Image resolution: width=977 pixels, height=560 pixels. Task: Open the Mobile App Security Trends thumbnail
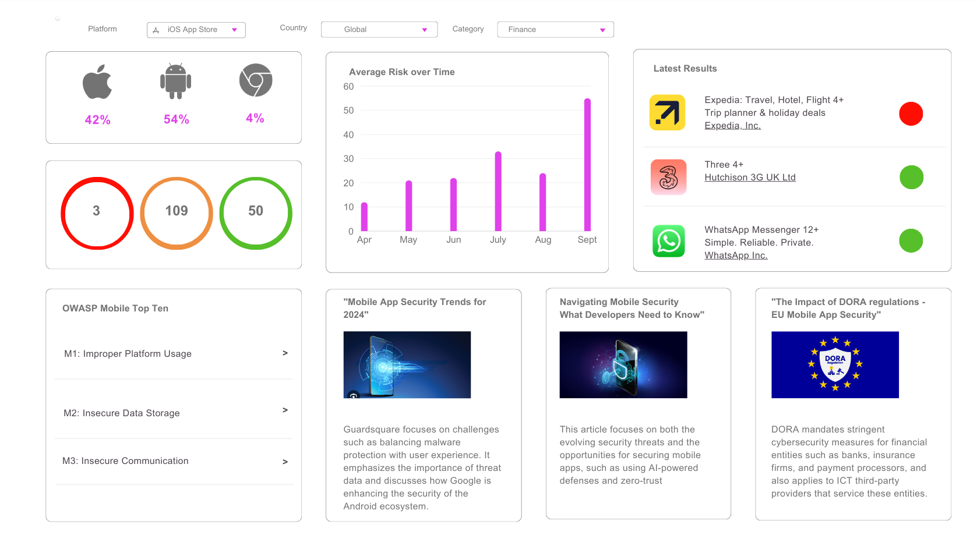coord(407,365)
